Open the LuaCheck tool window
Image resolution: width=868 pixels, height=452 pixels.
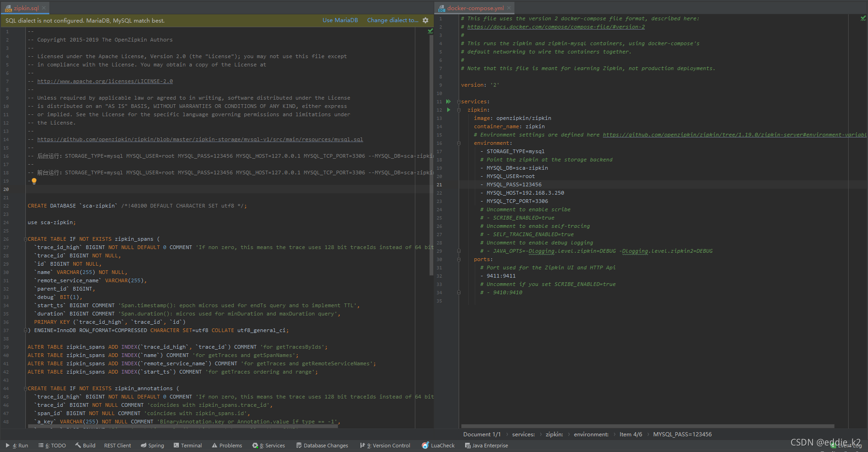coord(438,446)
